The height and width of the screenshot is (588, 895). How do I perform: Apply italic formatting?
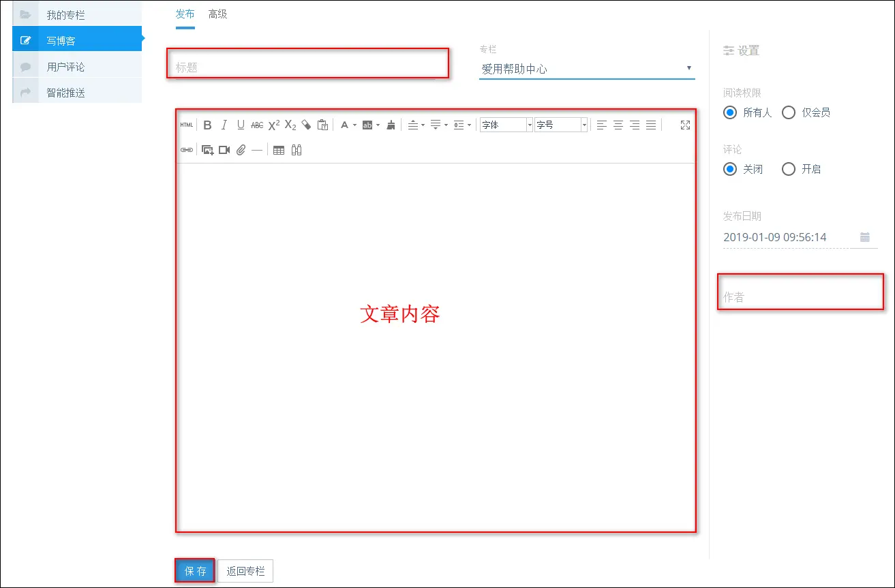tap(224, 125)
